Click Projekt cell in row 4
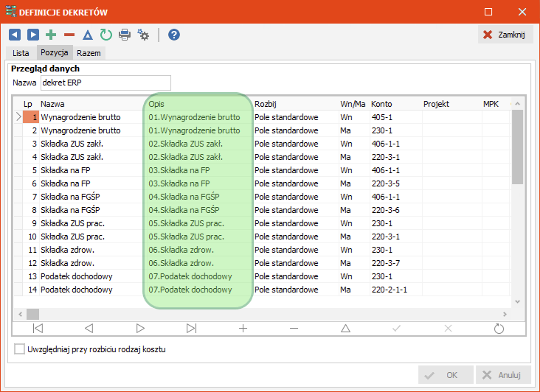The height and width of the screenshot is (392, 540). (x=452, y=157)
